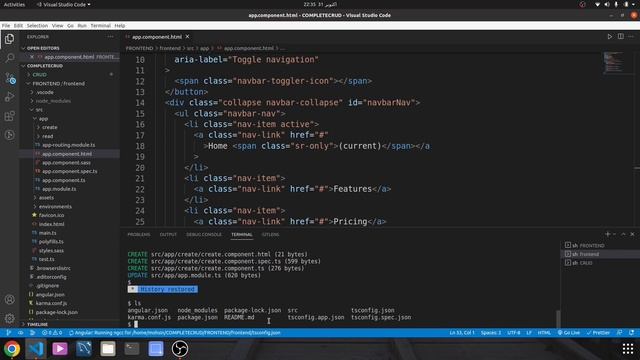This screenshot has width=640, height=360.
Task: Select the sh FRONTEND terminal instance
Action: pyautogui.click(x=600, y=245)
